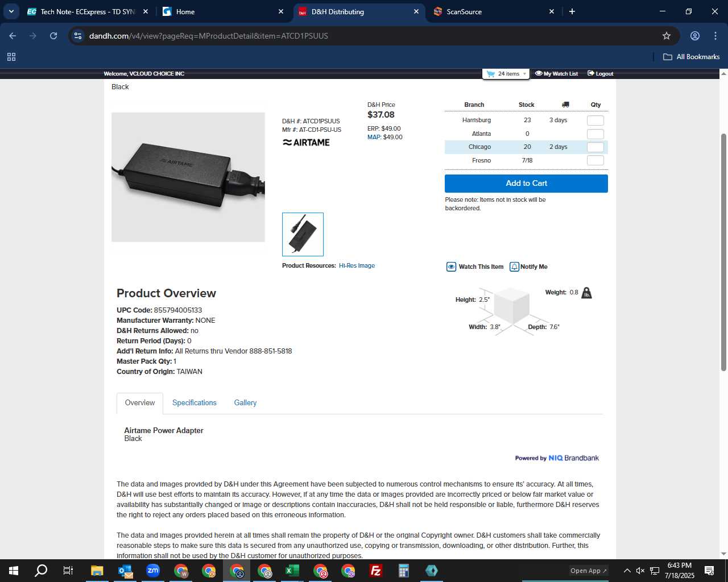This screenshot has height=582, width=728.
Task: Click the browser address bar URL
Action: 209,36
